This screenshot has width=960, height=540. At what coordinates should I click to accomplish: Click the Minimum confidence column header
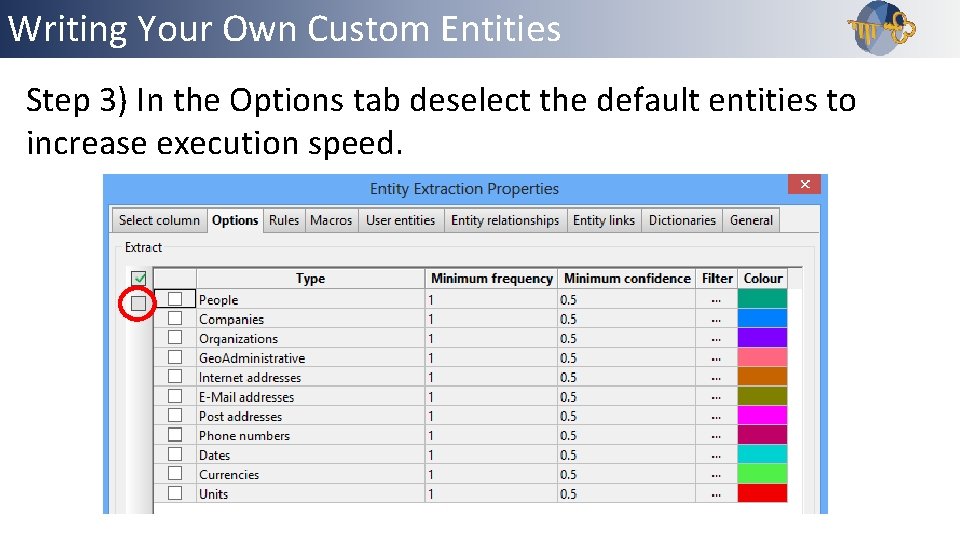click(x=627, y=279)
